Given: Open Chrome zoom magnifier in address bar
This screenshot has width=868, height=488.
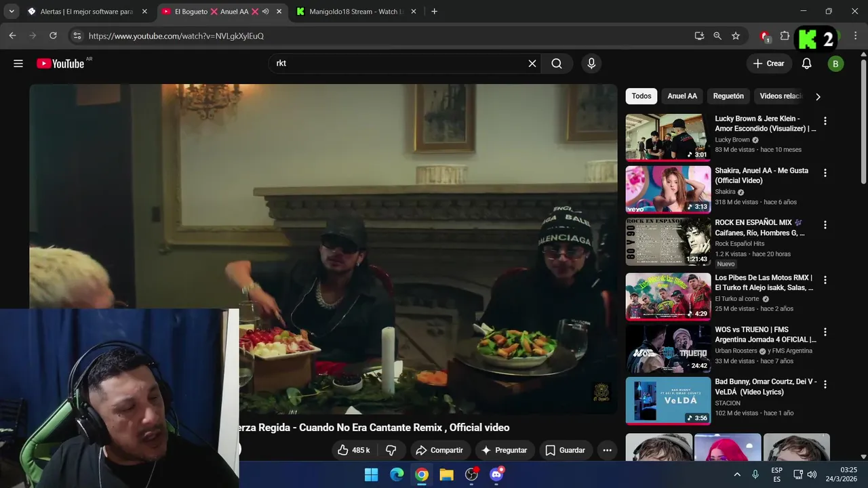Looking at the screenshot, I should [717, 36].
